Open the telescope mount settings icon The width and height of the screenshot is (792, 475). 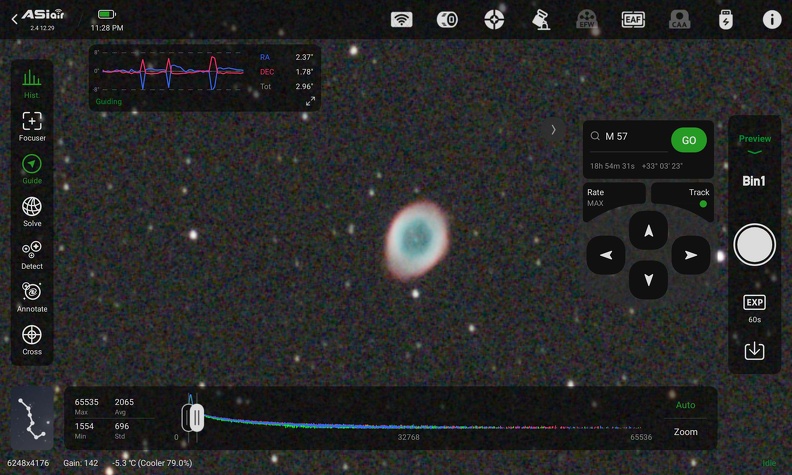click(541, 20)
